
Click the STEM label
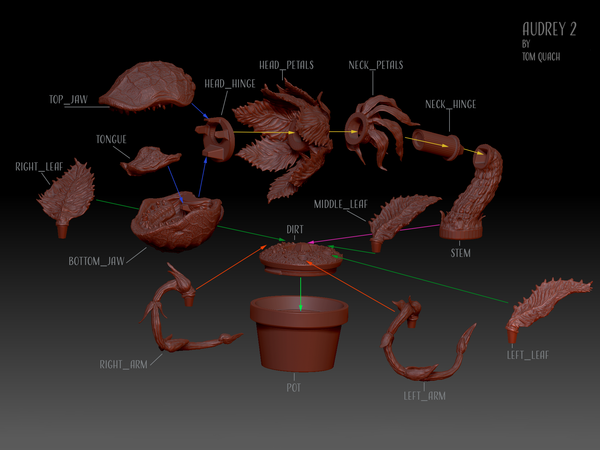point(460,253)
